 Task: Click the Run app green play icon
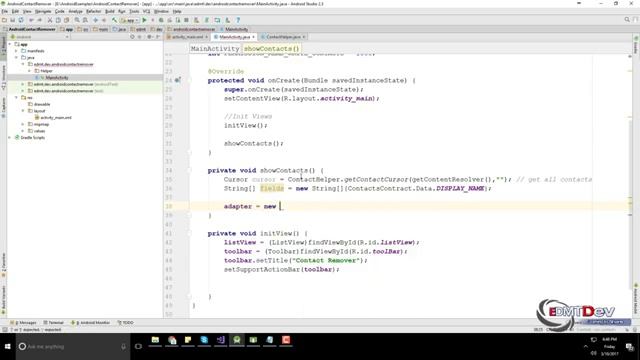[144, 20]
